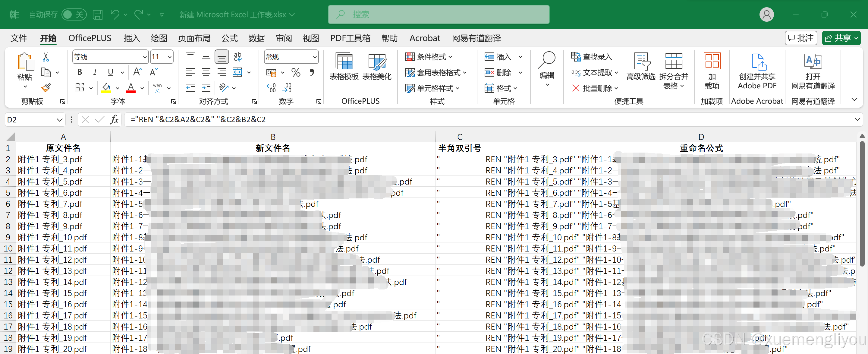This screenshot has width=868, height=354.
Task: Open the 公式 ribbon tab
Action: pos(229,38)
